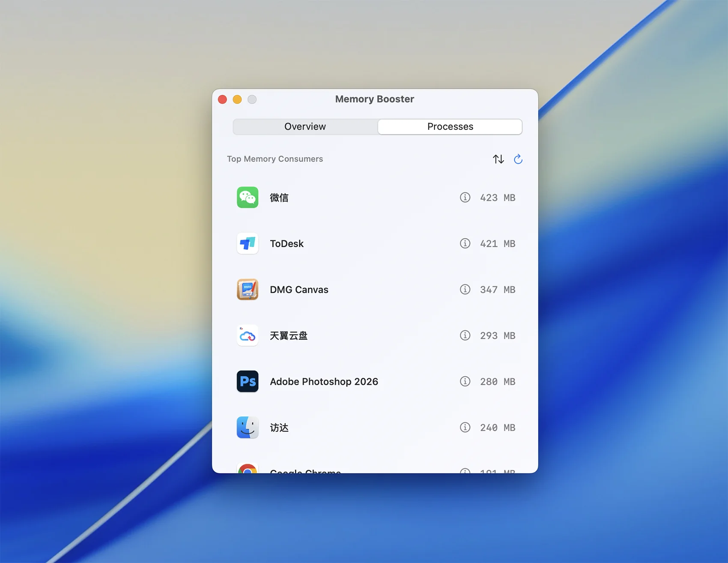Show info for 天翼云盘 process
The width and height of the screenshot is (728, 563).
click(x=465, y=335)
